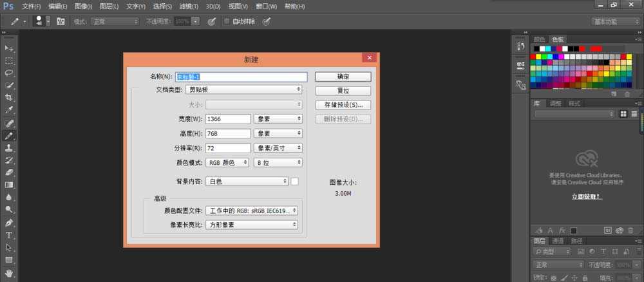Enable the 自动抹除 checkbox
Image resolution: width=644 pixels, height=282 pixels.
(x=226, y=21)
